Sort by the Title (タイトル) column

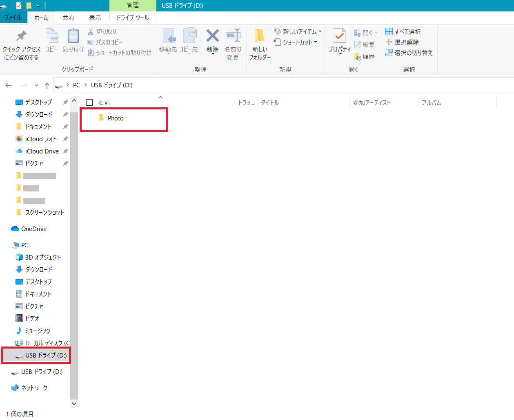click(270, 102)
